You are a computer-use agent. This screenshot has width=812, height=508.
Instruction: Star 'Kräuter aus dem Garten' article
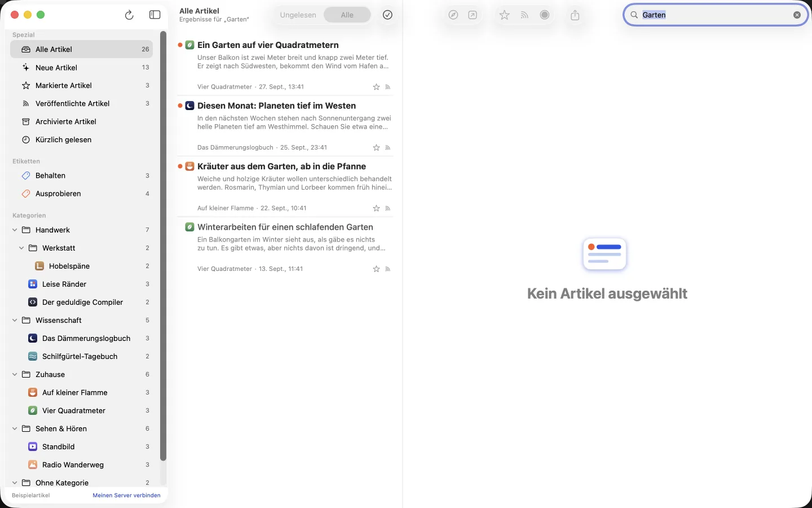click(x=376, y=208)
